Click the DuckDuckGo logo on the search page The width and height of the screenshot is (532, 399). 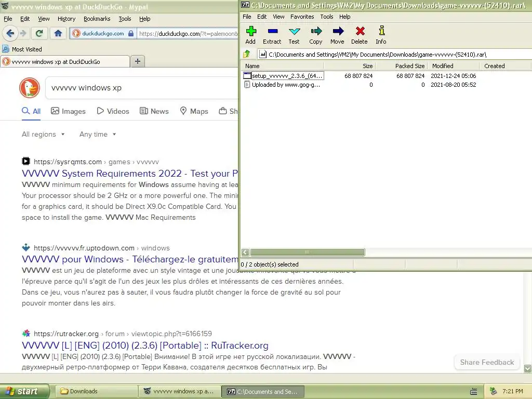pos(30,88)
